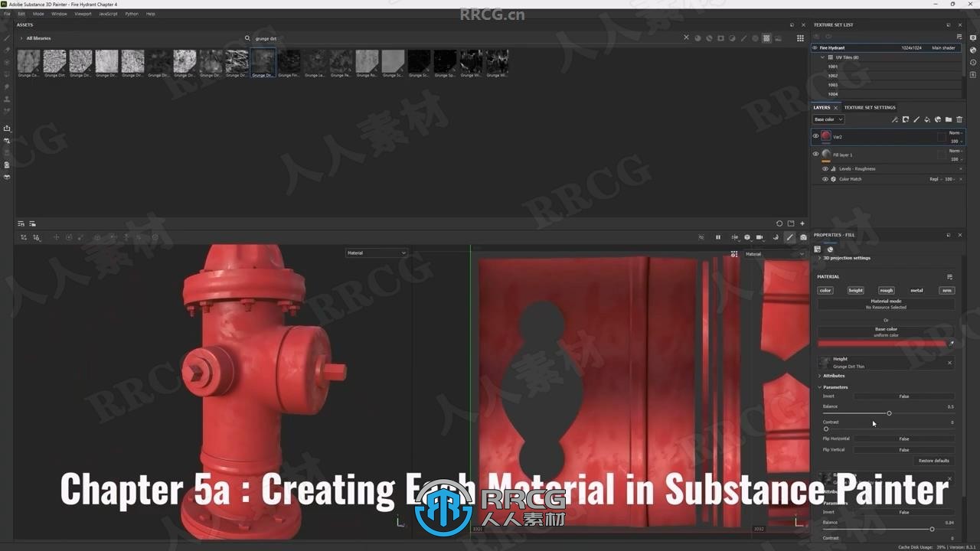Open Var2 layer blend mode dropdown
This screenshot has height=551, width=980.
pyautogui.click(x=955, y=133)
